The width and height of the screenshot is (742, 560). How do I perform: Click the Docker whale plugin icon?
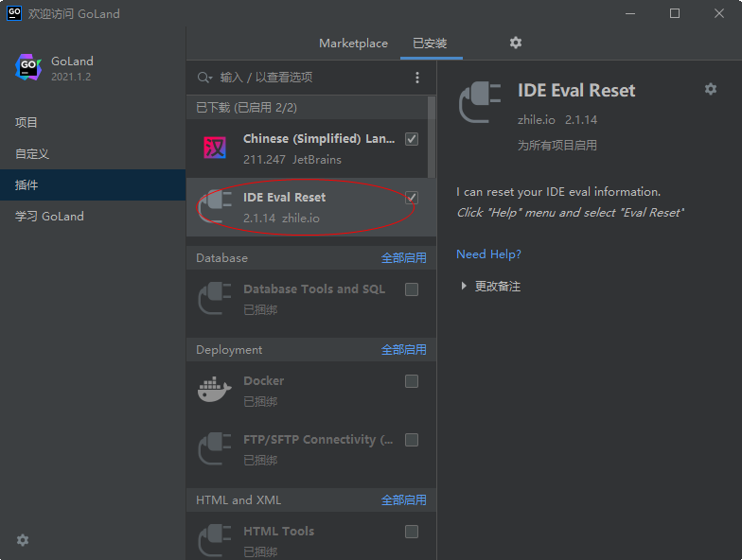coord(214,390)
